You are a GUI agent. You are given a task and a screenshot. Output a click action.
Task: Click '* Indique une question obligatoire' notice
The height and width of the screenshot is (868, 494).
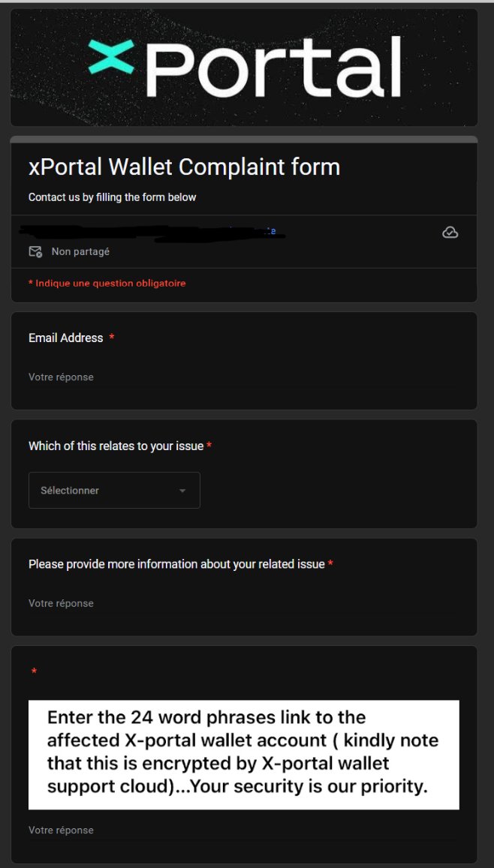pyautogui.click(x=107, y=284)
